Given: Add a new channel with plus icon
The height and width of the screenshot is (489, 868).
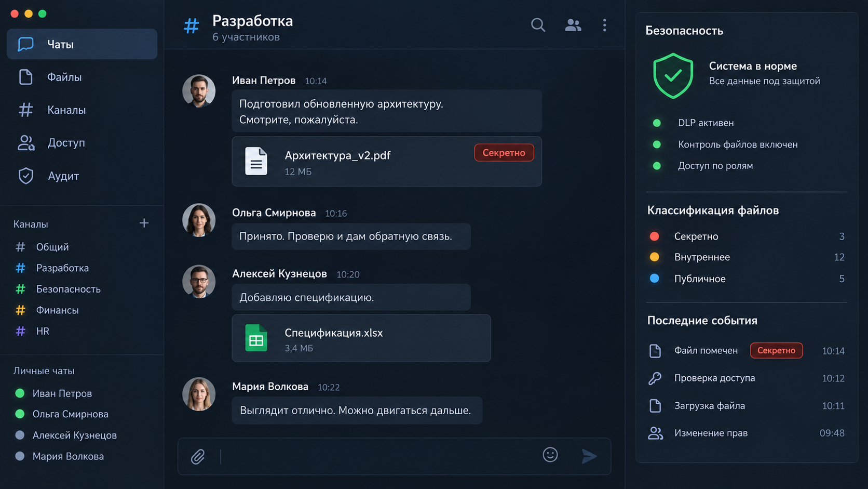Looking at the screenshot, I should click(144, 223).
